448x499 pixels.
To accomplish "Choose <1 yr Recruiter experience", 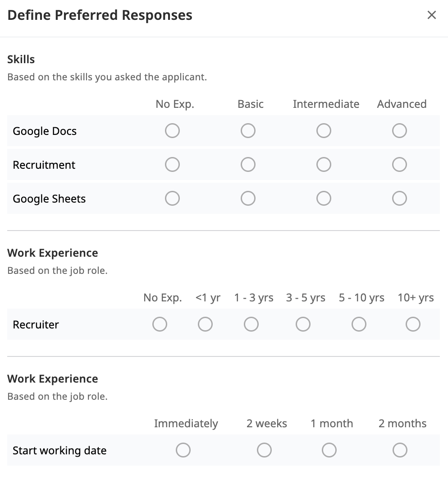I will point(205,324).
